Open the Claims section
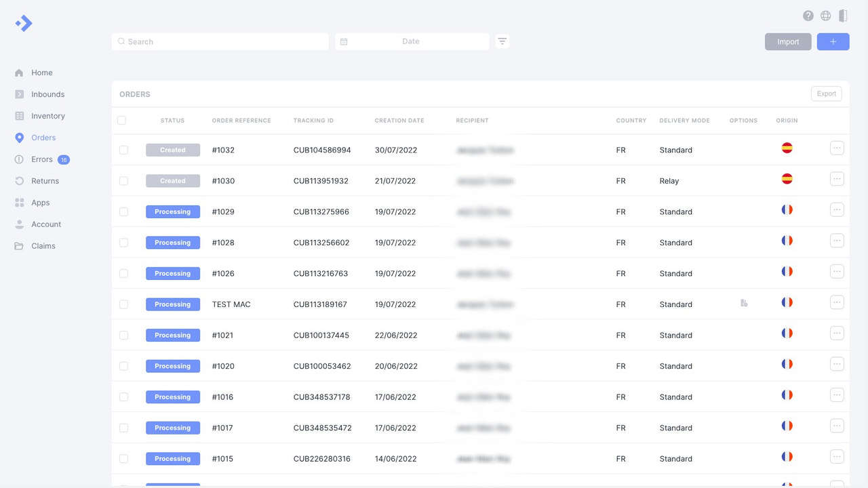Viewport: 868px width, 488px height. pyautogui.click(x=45, y=246)
